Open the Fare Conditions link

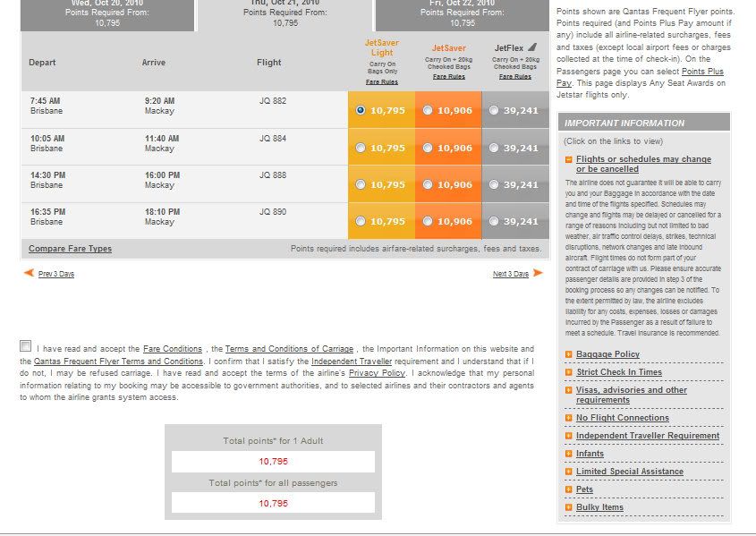coord(173,348)
